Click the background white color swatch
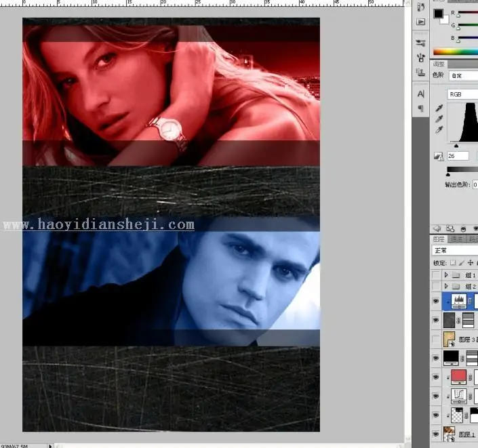The width and height of the screenshot is (478, 448). (x=445, y=20)
